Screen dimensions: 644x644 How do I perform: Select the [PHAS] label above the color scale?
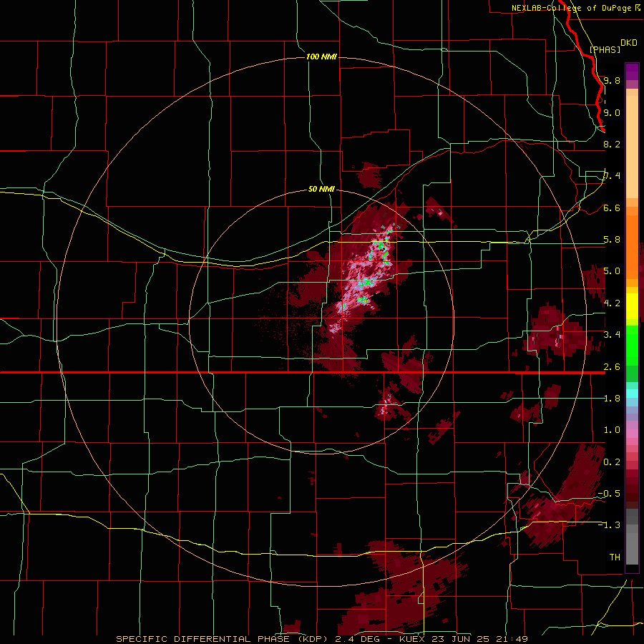tap(605, 49)
